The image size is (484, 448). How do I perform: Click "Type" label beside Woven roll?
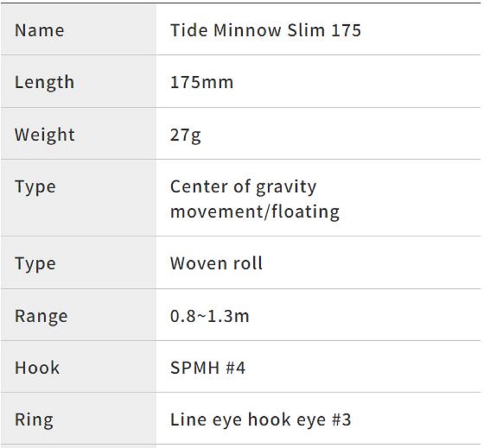click(35, 264)
